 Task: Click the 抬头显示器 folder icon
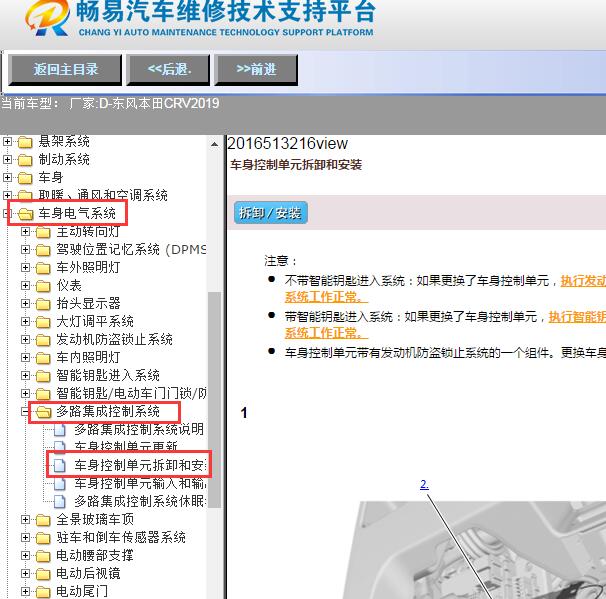tap(43, 304)
